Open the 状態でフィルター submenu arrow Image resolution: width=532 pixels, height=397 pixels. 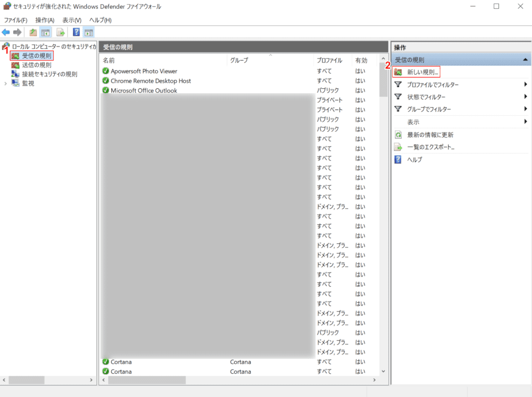526,97
